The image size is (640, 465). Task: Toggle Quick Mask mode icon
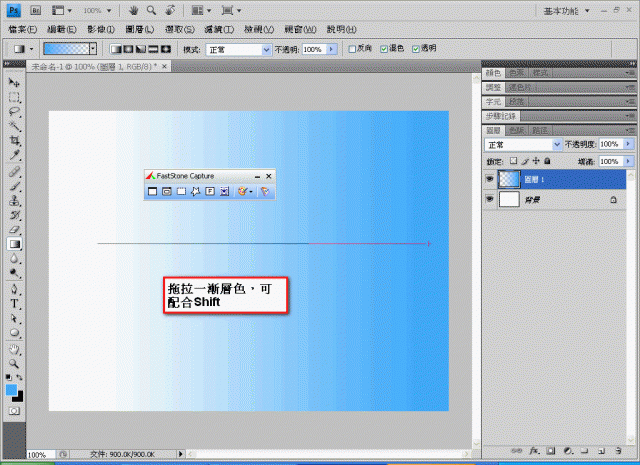tap(14, 411)
